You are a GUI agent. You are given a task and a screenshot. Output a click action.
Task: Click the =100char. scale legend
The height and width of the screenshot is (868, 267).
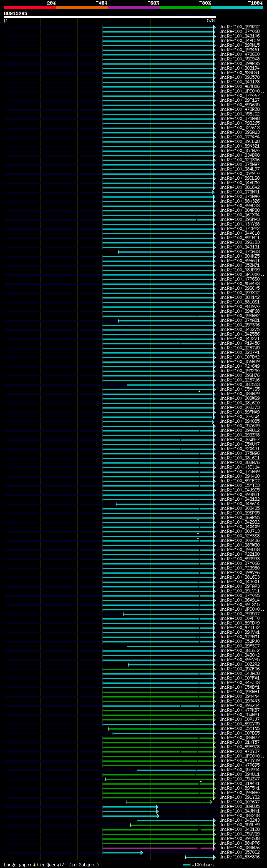(x=199, y=865)
